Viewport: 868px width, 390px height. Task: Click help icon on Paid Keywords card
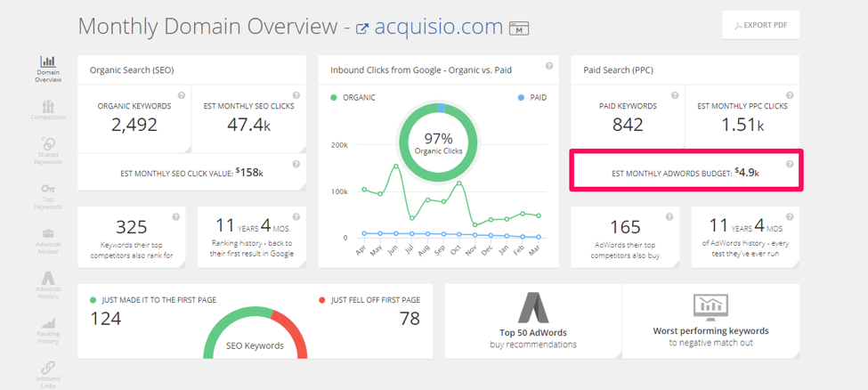675,95
